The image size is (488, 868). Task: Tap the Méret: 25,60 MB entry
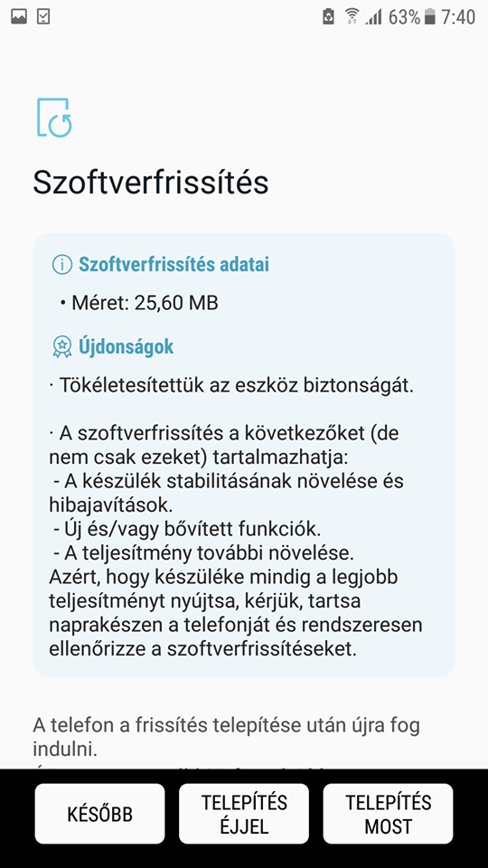click(139, 303)
